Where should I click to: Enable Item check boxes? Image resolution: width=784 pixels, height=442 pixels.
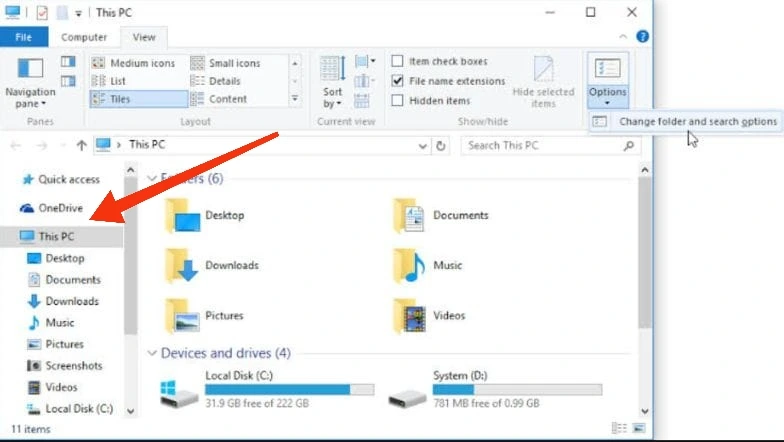(397, 61)
